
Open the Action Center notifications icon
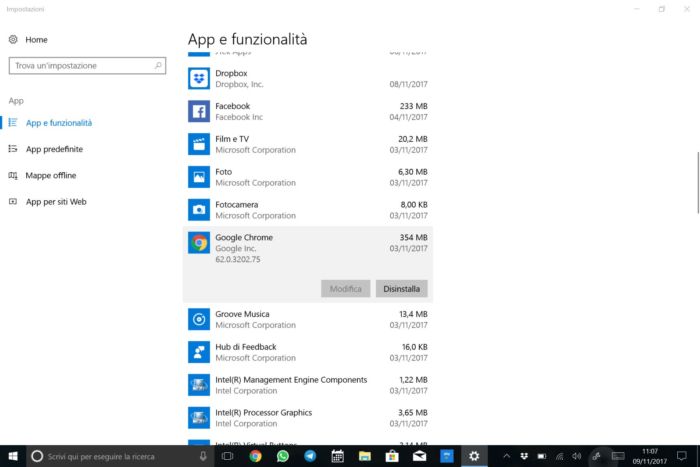[681, 456]
